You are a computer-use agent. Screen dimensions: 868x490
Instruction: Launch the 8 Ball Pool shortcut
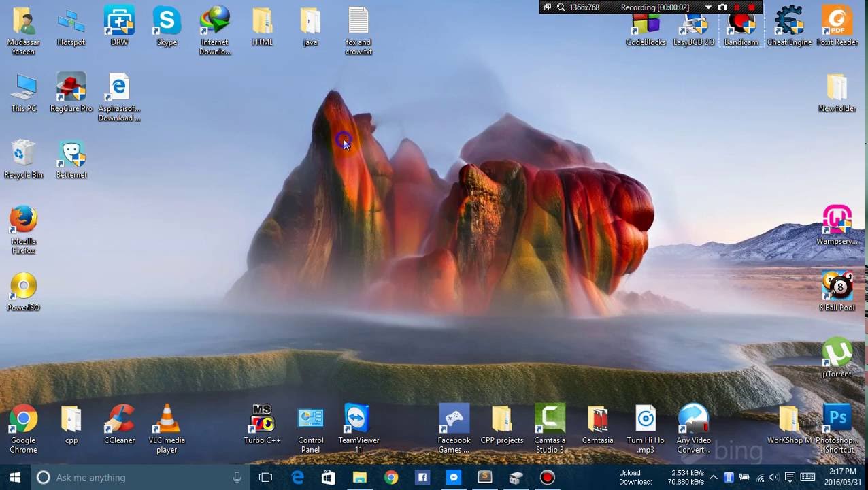[837, 293]
